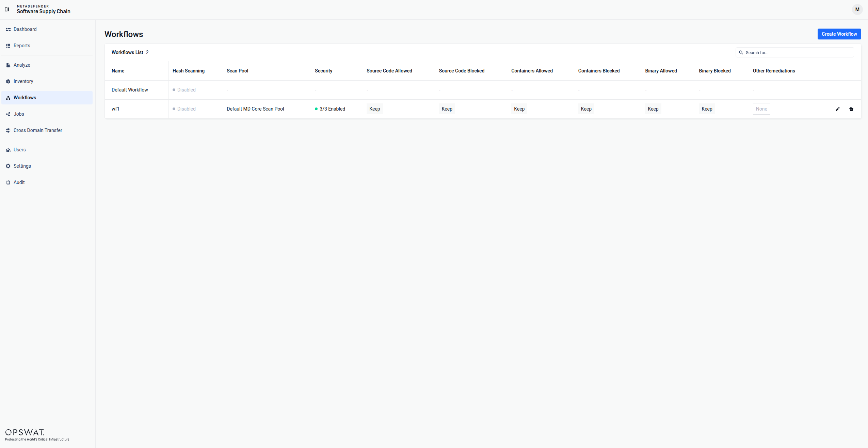This screenshot has width=868, height=448.
Task: Click the Binary Allowed column header
Action: click(x=661, y=71)
